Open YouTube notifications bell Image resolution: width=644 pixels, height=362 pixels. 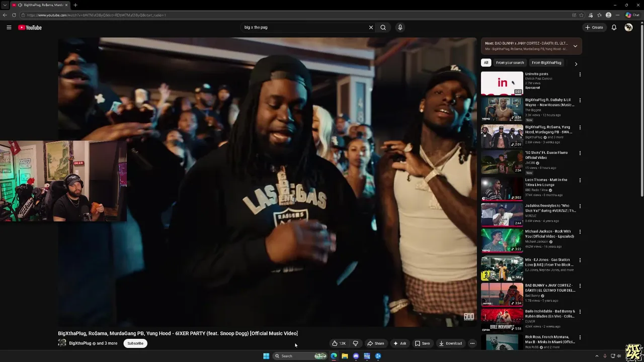pyautogui.click(x=614, y=28)
